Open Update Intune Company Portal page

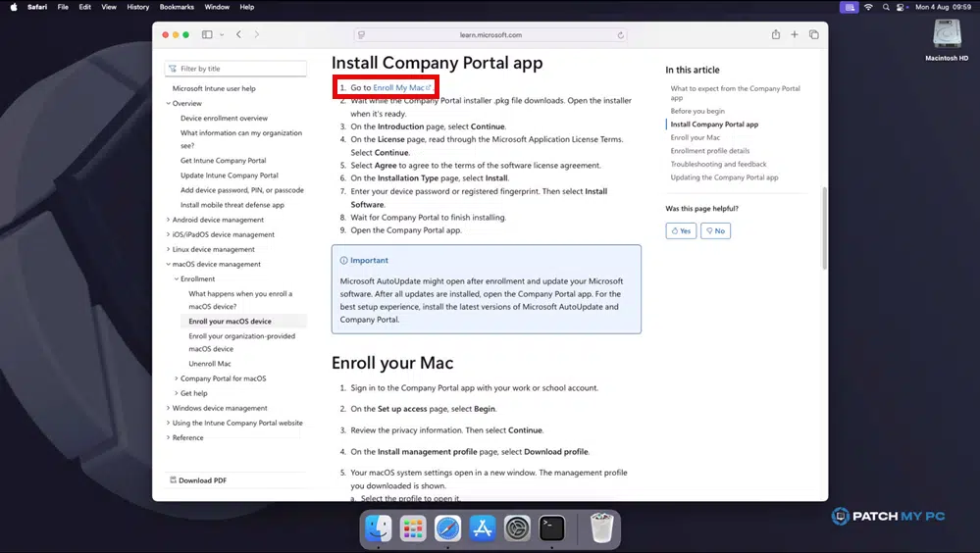[230, 176]
